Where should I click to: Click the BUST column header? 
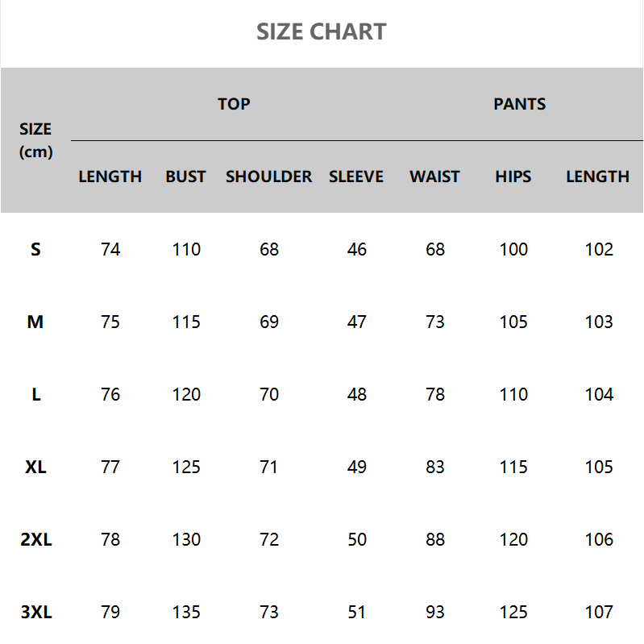185,177
